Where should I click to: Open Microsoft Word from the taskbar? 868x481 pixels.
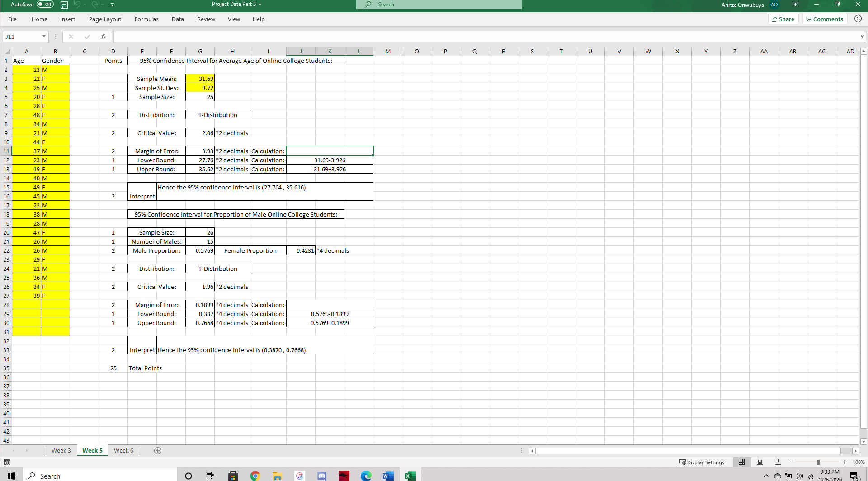pos(388,476)
